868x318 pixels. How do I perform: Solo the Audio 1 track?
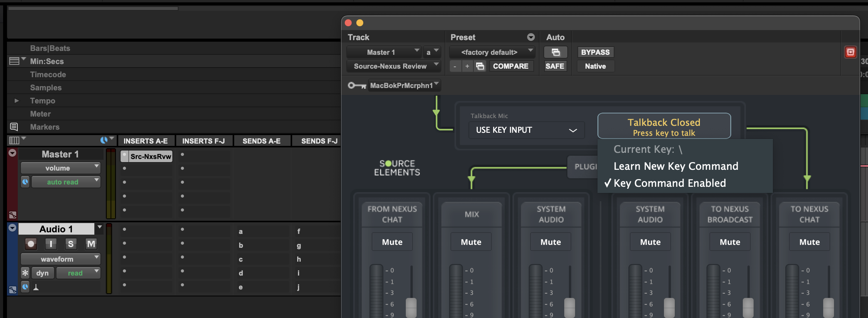(70, 244)
